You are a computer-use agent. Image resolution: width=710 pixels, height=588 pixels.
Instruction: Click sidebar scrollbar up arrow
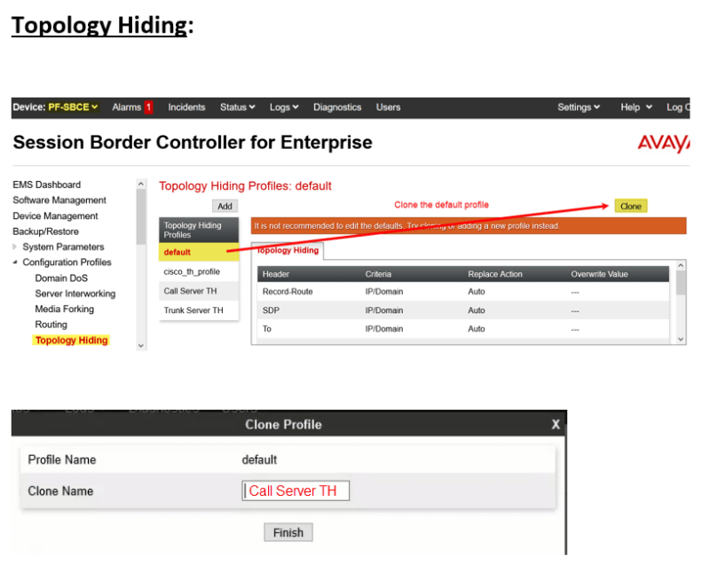141,184
